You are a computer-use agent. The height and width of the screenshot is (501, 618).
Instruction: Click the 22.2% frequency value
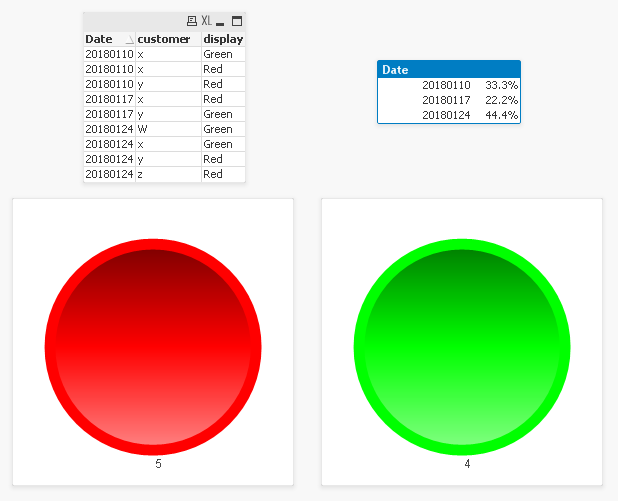(x=501, y=100)
